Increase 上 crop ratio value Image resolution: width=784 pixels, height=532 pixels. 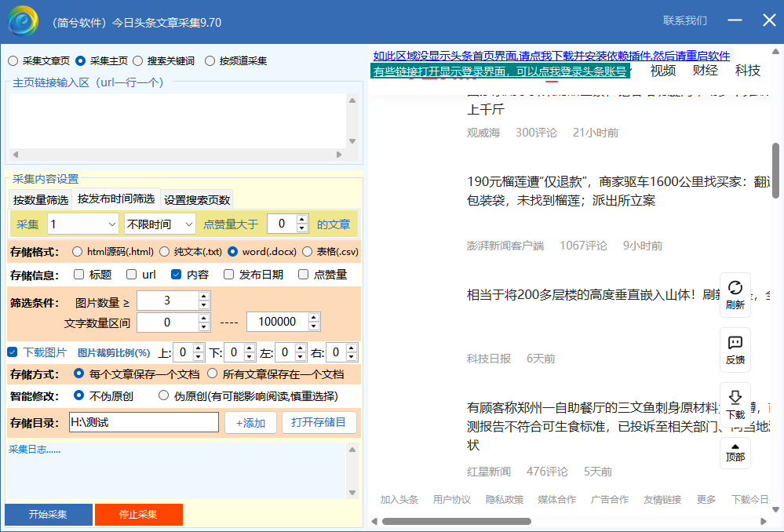[x=199, y=348]
